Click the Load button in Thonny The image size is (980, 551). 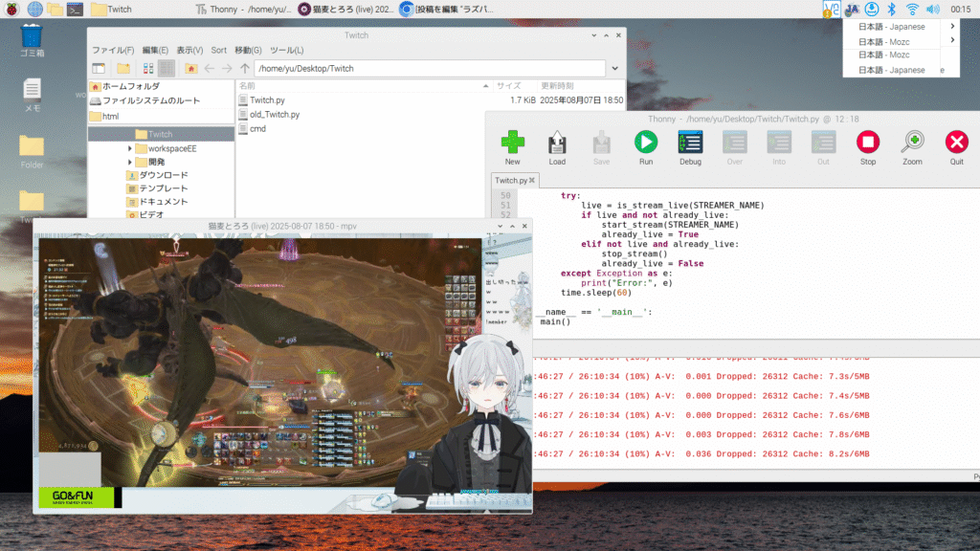[x=557, y=148]
